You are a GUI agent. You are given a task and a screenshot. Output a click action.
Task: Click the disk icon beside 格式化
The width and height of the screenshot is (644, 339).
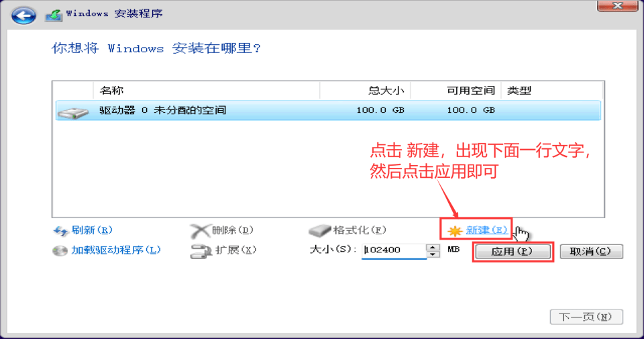pos(319,231)
